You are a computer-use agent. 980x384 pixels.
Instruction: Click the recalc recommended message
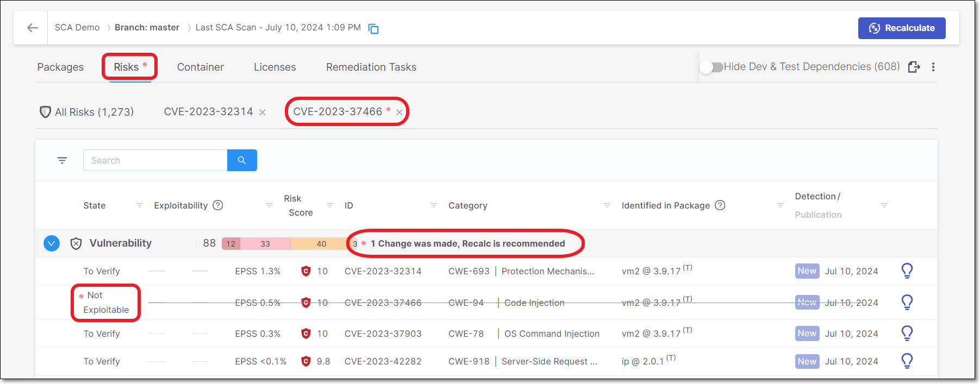point(467,243)
